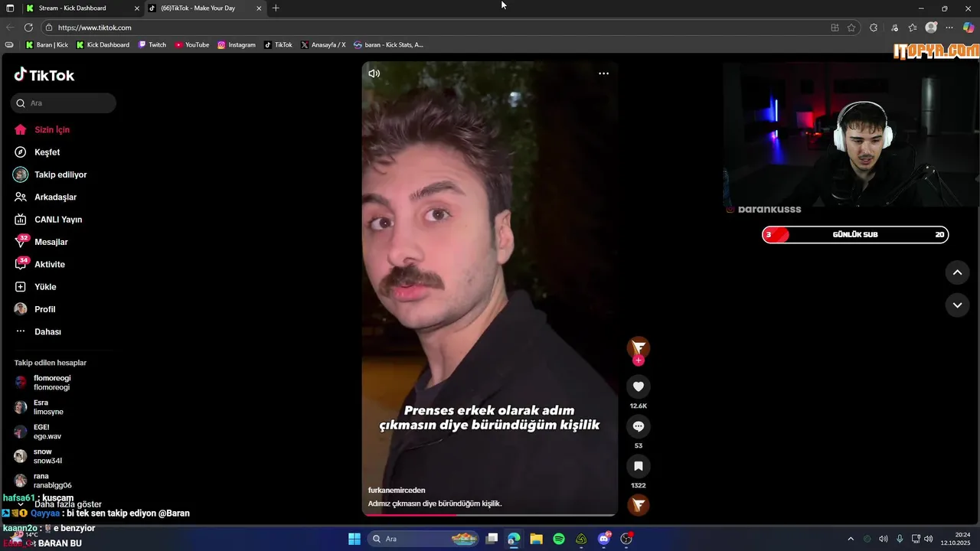Go to next video with down arrow

957,305
